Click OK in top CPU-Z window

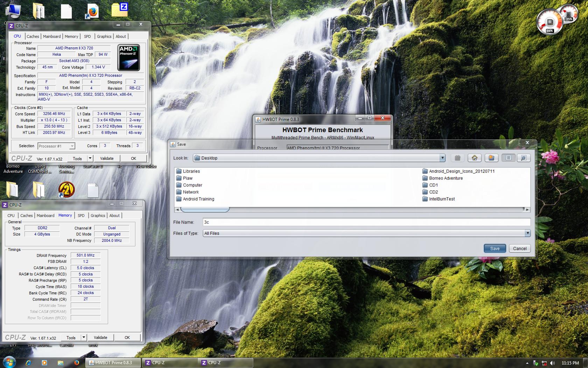133,158
